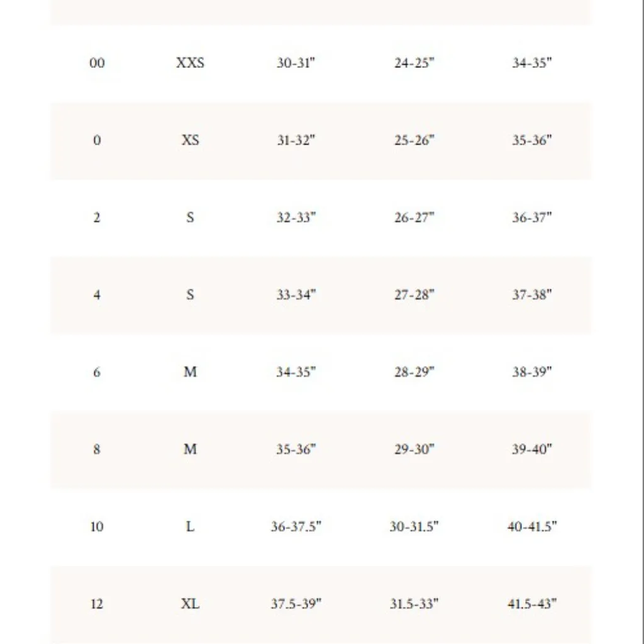Select the 41.5-43" measurement cell
This screenshot has width=644, height=644.
coord(531,604)
